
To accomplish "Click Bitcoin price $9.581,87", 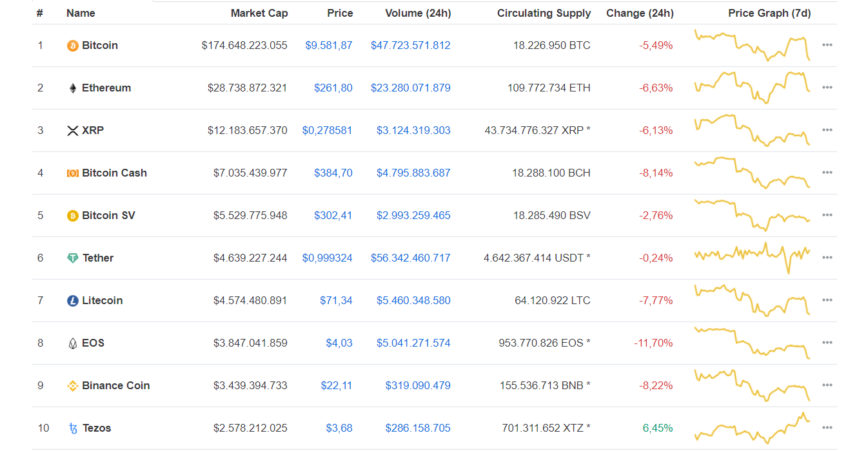I will click(x=329, y=45).
